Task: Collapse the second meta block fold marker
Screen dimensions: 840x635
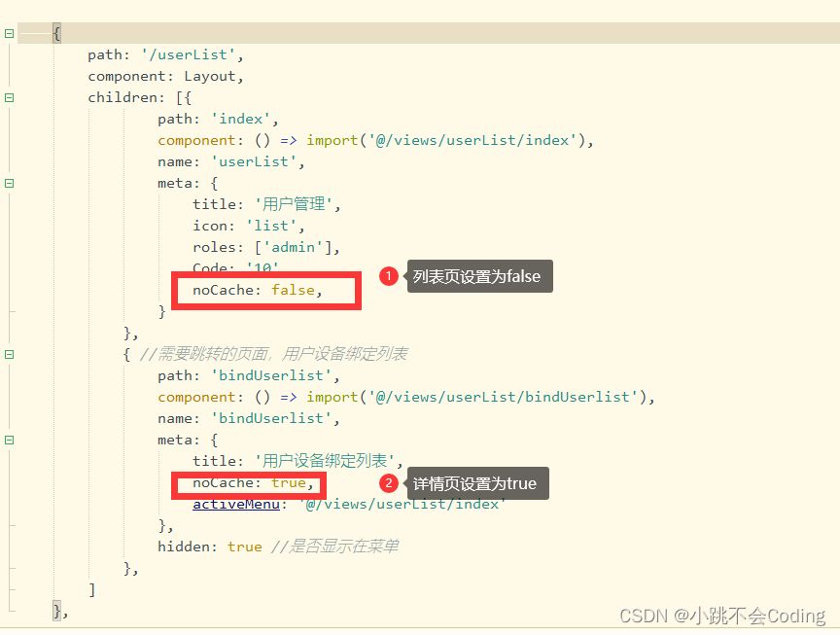Action: [x=9, y=440]
